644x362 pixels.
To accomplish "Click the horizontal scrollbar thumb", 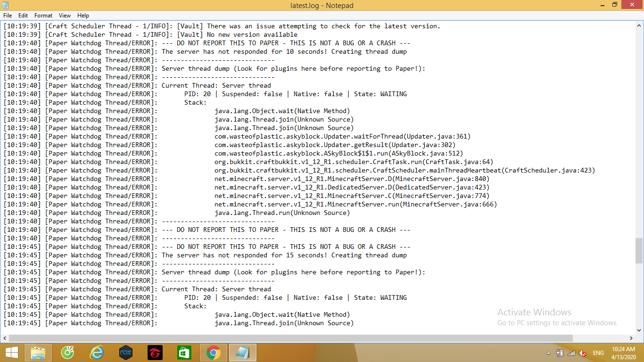I will pyautogui.click(x=291, y=338).
